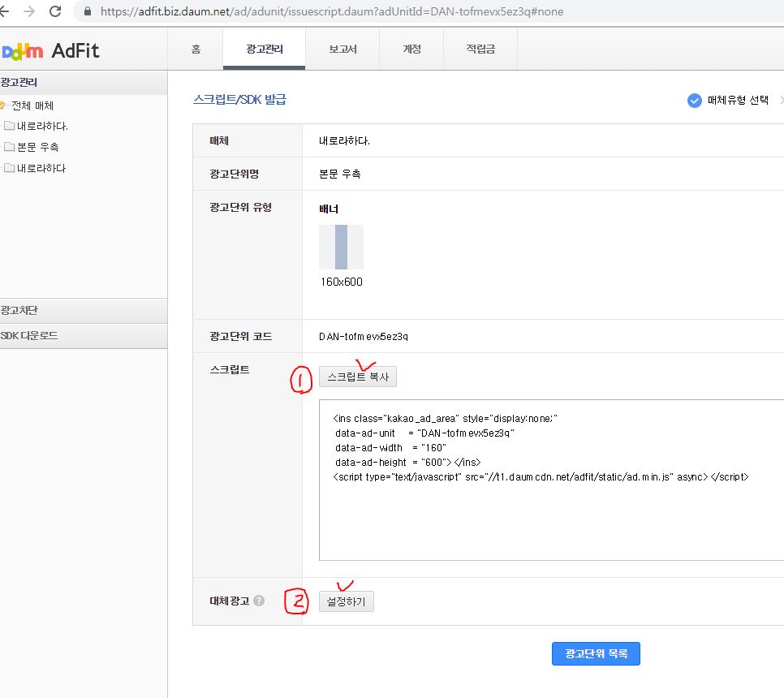Click the address bar URL
This screenshot has width=784, height=698.
click(x=331, y=11)
